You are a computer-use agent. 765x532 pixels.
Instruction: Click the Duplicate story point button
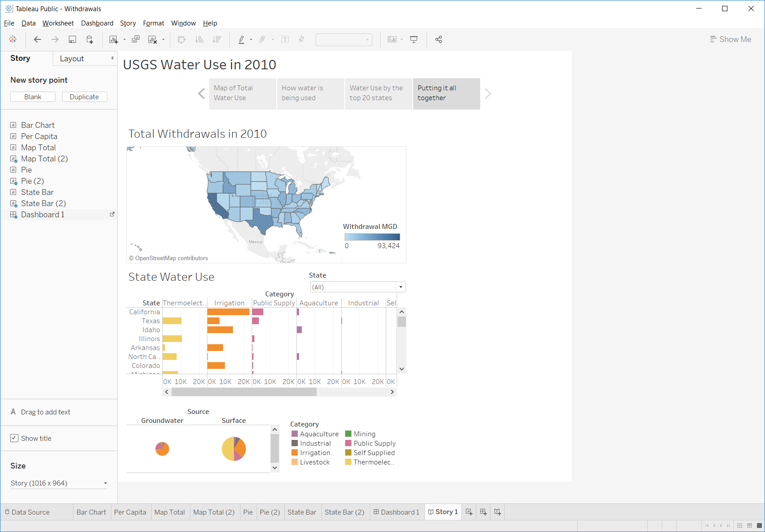[x=85, y=97]
